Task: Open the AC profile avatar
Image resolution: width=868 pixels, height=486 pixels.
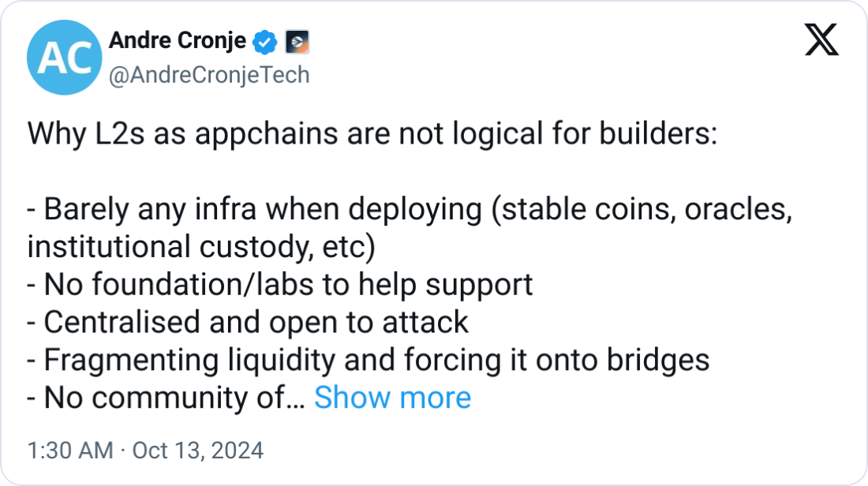Action: point(64,58)
